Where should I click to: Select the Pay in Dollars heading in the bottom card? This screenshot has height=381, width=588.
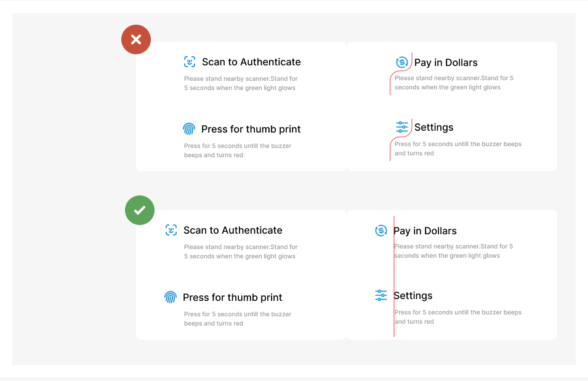(425, 231)
